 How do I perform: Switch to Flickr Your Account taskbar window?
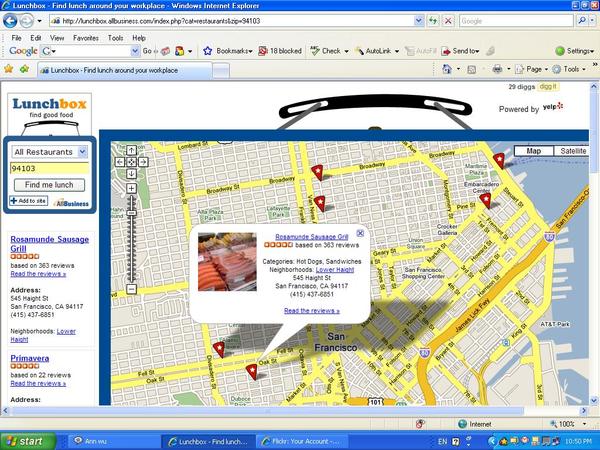302,442
